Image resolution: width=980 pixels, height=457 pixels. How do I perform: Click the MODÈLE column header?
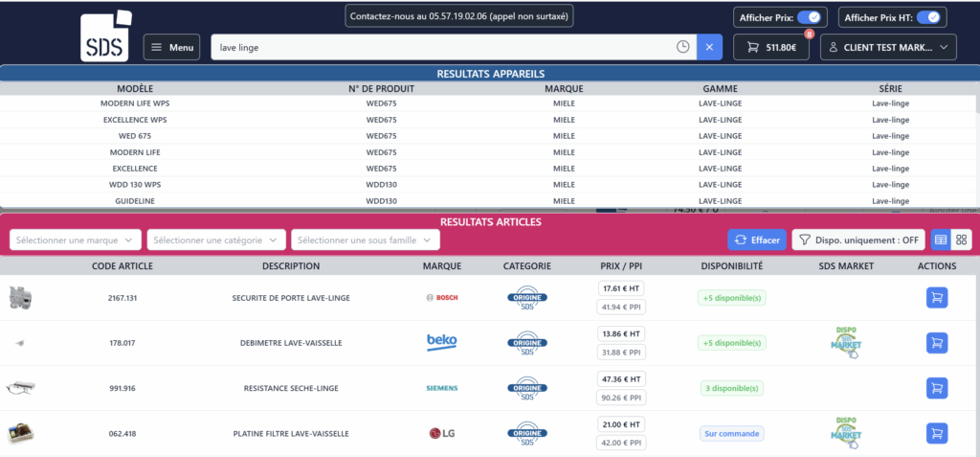point(135,89)
